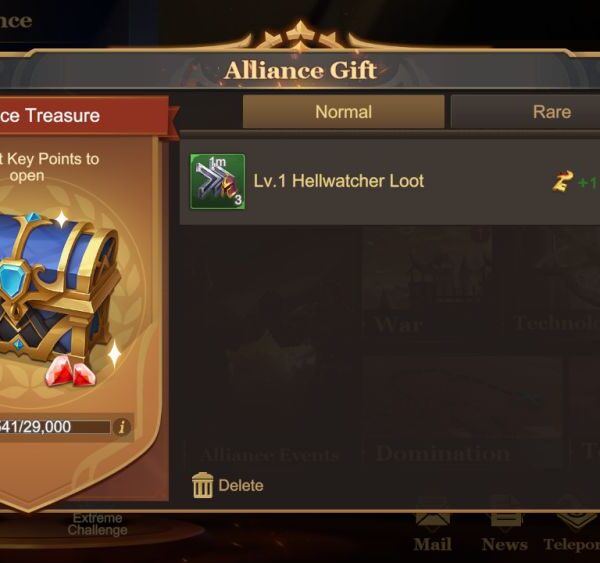The height and width of the screenshot is (563, 600).
Task: Select the Lv.1 Hellwatcher Loot row label
Action: click(339, 181)
